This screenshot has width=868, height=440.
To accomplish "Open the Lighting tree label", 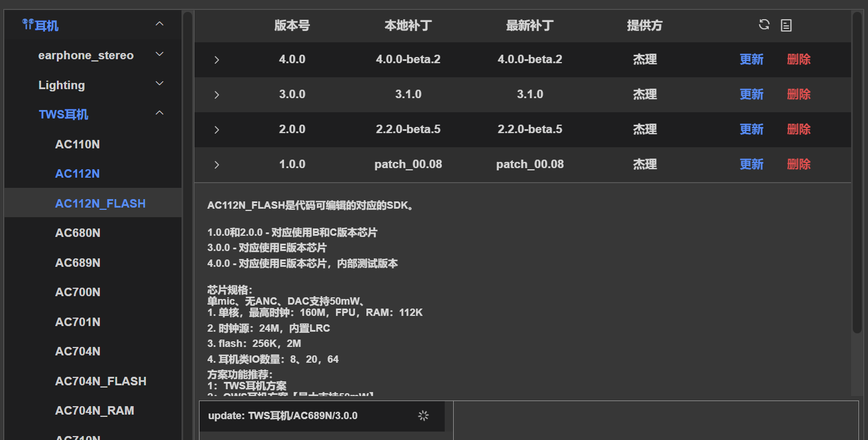I will [61, 85].
